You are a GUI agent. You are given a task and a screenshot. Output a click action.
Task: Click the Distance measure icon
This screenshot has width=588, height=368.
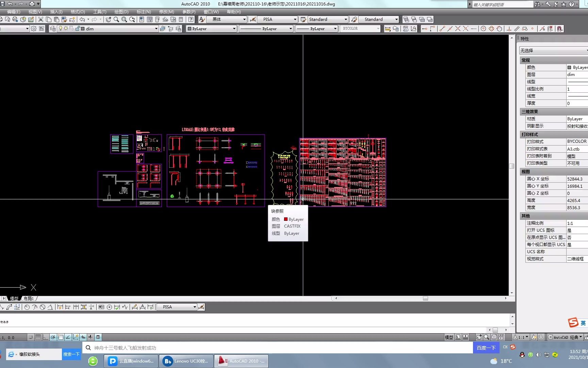coord(388,29)
